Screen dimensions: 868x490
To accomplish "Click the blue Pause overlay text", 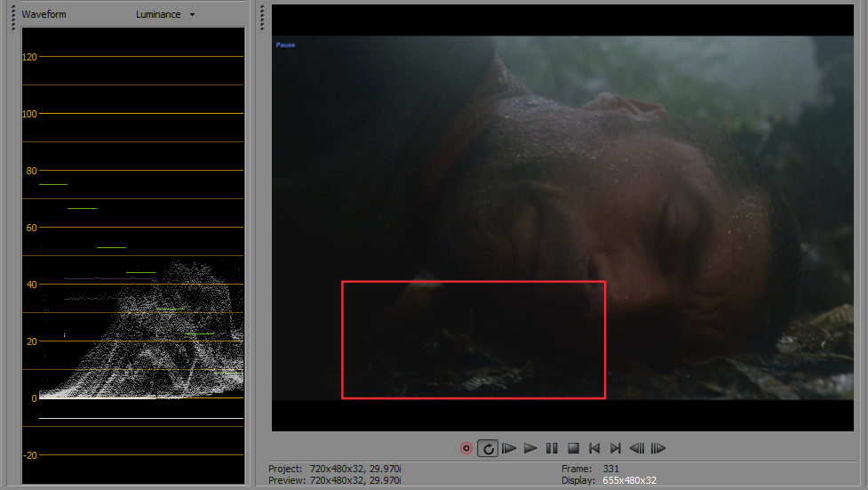I will [286, 44].
